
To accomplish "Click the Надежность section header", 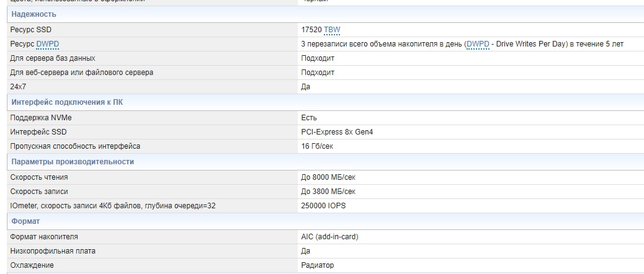I will coord(34,14).
